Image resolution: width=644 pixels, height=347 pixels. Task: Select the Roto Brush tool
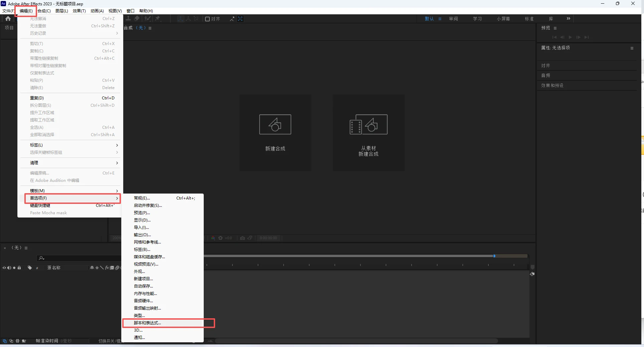[147, 19]
